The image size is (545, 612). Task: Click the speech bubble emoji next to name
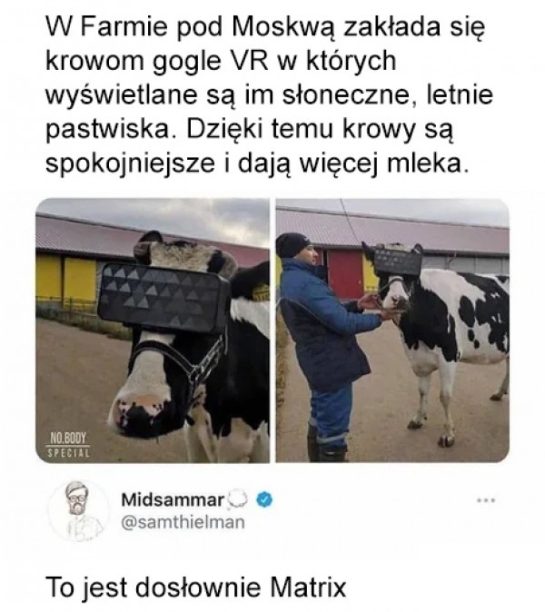238,499
